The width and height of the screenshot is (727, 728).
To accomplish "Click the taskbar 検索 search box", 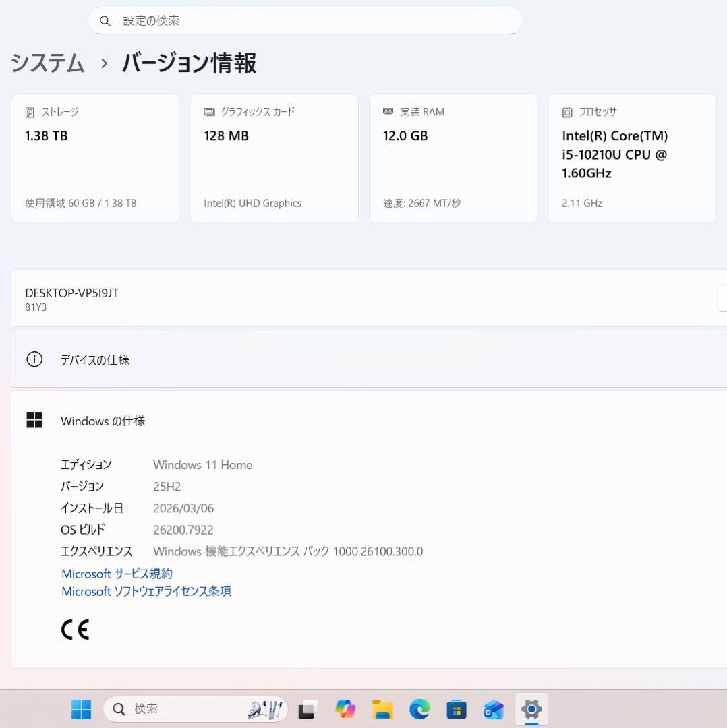I will pos(196,709).
